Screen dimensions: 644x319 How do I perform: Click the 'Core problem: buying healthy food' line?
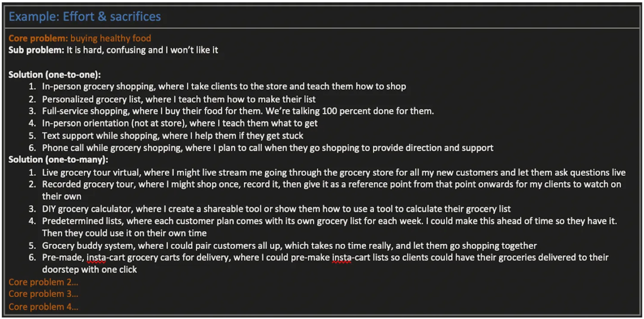pyautogui.click(x=80, y=38)
